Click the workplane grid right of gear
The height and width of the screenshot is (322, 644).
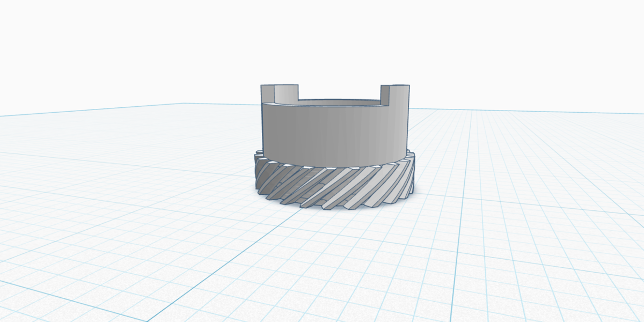click(x=510, y=177)
